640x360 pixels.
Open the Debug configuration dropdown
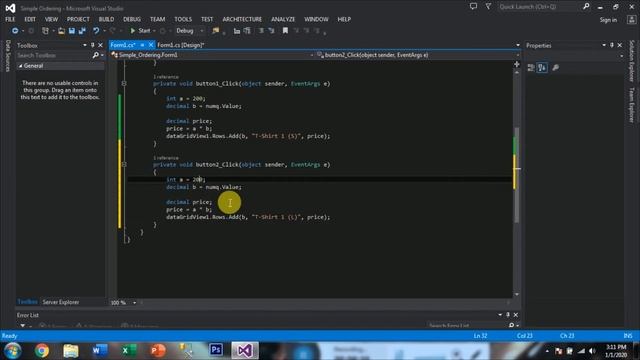click(x=190, y=31)
